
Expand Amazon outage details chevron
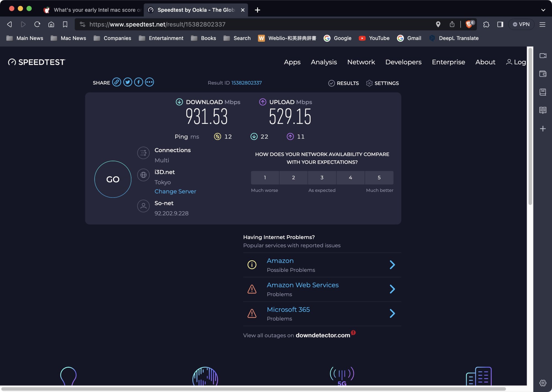pyautogui.click(x=392, y=265)
